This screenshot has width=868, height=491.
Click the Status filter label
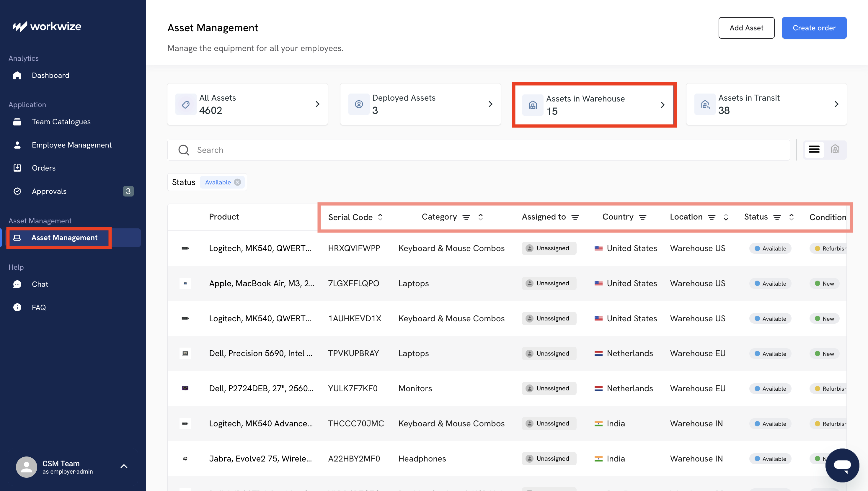[x=184, y=182]
